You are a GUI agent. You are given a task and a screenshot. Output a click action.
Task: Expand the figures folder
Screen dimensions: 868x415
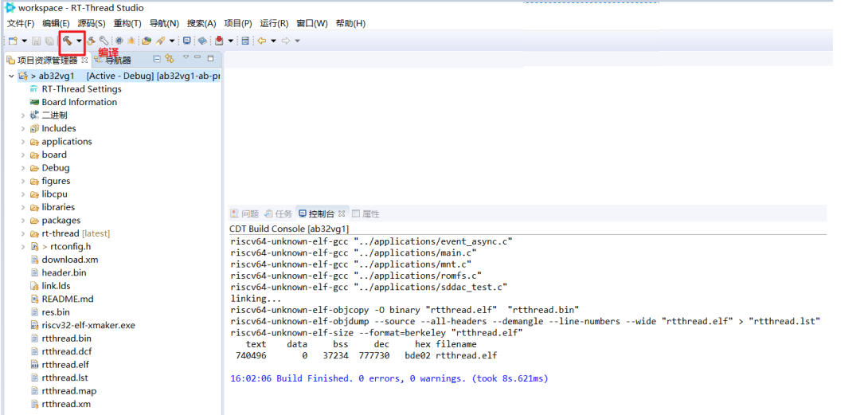[23, 181]
